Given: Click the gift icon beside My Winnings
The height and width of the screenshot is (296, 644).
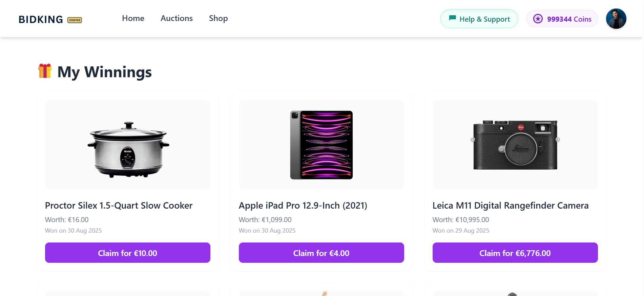Looking at the screenshot, I should pos(45,71).
